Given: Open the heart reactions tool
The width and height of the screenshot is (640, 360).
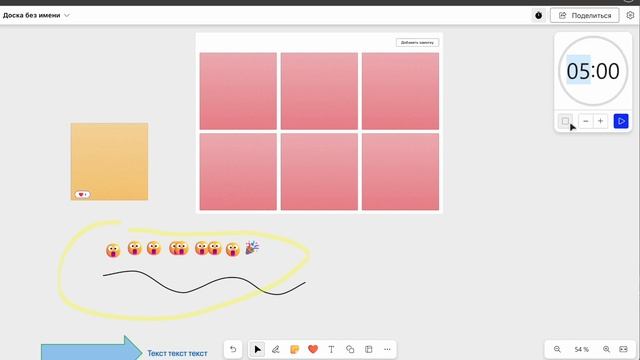Looking at the screenshot, I should coord(313,349).
